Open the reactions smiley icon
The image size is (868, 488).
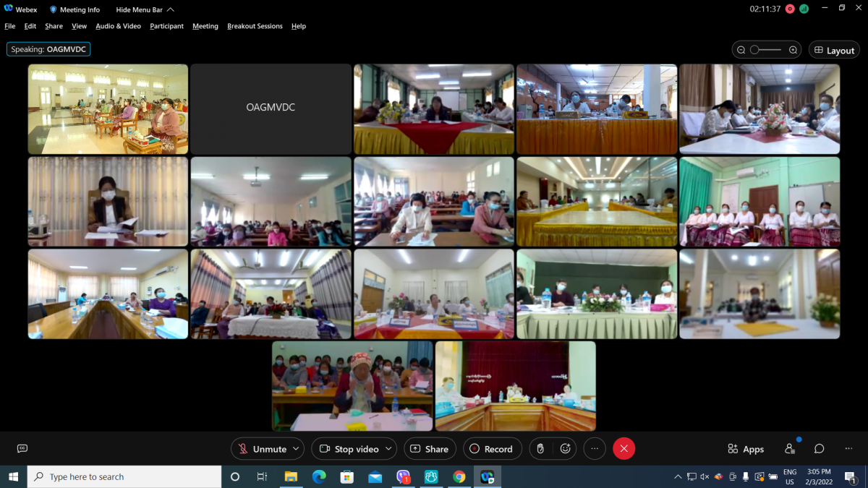click(x=566, y=449)
